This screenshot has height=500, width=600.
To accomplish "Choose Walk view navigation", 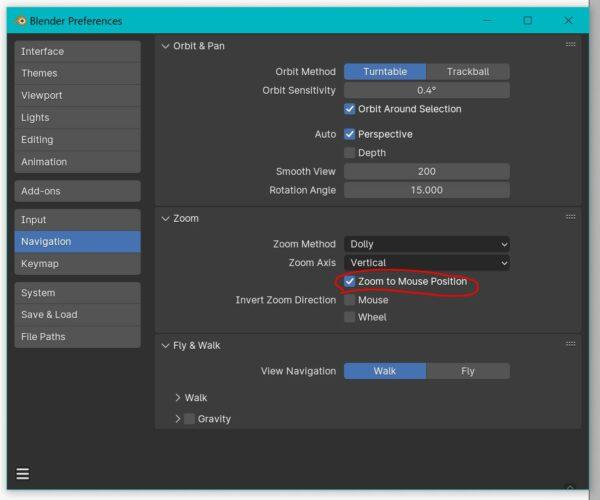I will tap(385, 371).
